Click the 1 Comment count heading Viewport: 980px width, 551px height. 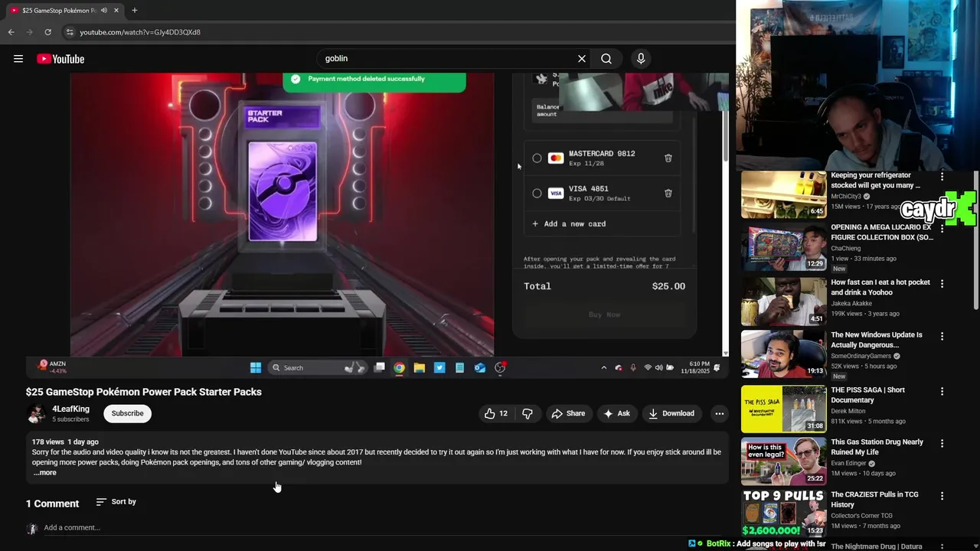click(x=52, y=504)
